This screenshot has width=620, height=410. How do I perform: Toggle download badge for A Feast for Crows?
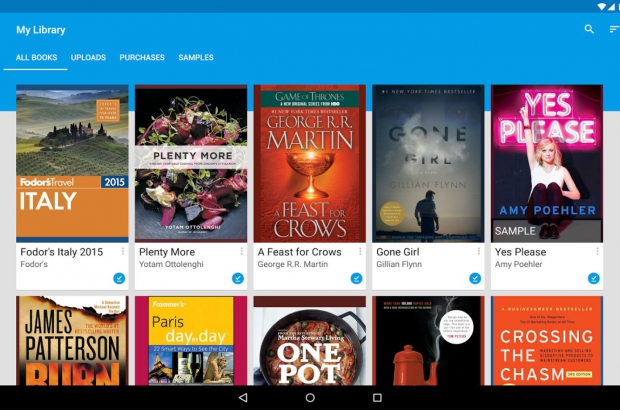[356, 278]
